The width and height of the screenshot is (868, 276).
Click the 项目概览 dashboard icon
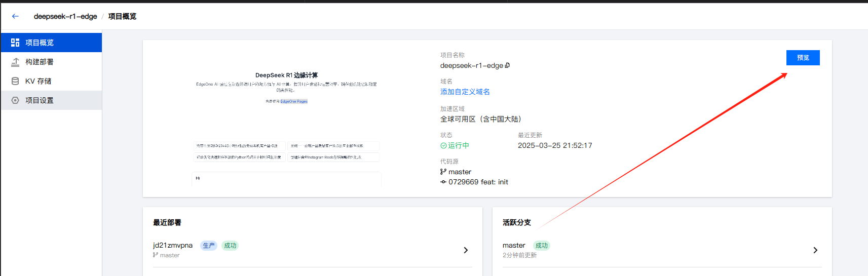[15, 43]
